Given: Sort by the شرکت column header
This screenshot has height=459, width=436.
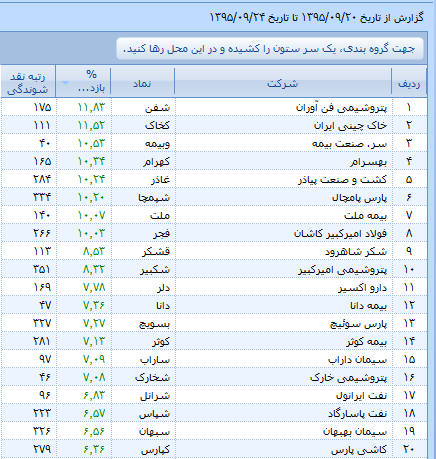Looking at the screenshot, I should (283, 82).
